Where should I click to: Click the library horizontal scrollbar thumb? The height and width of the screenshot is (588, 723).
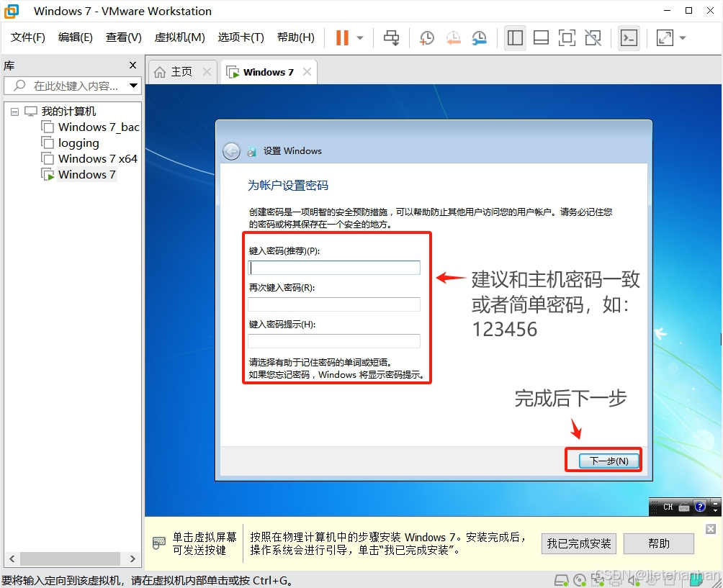[x=70, y=559]
